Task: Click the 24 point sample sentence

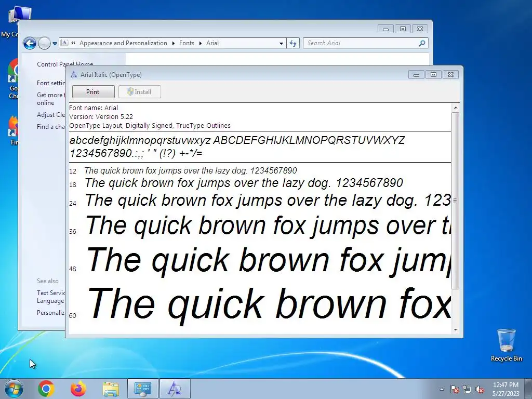Action: [x=268, y=200]
